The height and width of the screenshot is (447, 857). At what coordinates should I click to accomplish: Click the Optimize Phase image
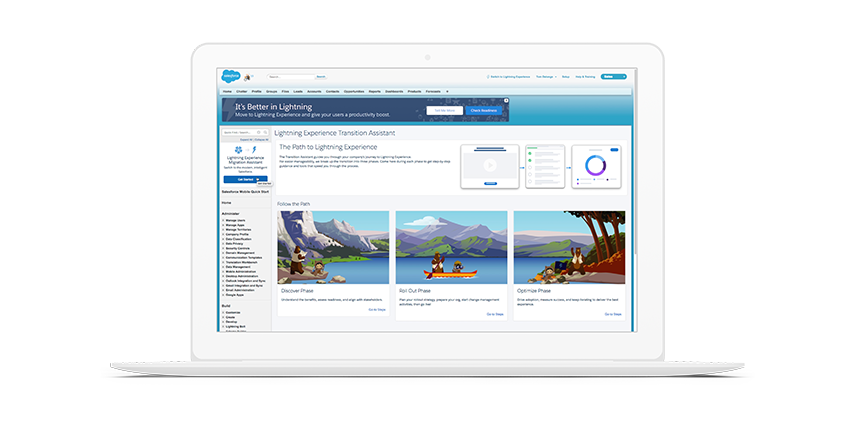point(570,248)
